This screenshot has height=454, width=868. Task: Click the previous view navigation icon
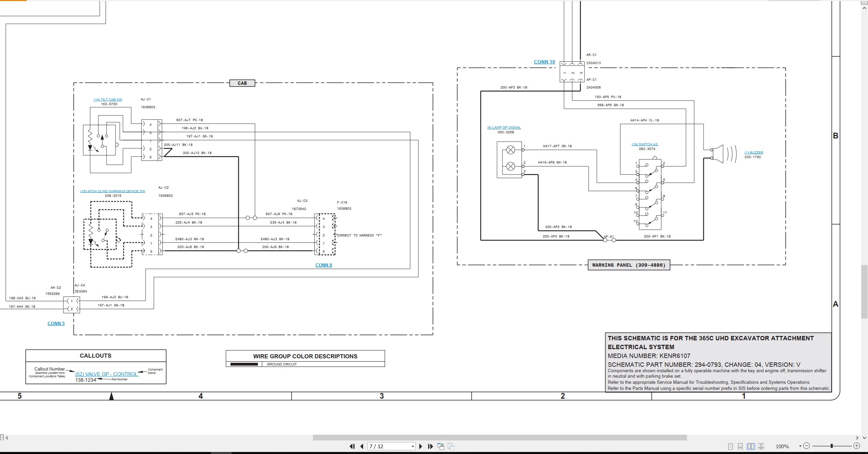(441, 447)
